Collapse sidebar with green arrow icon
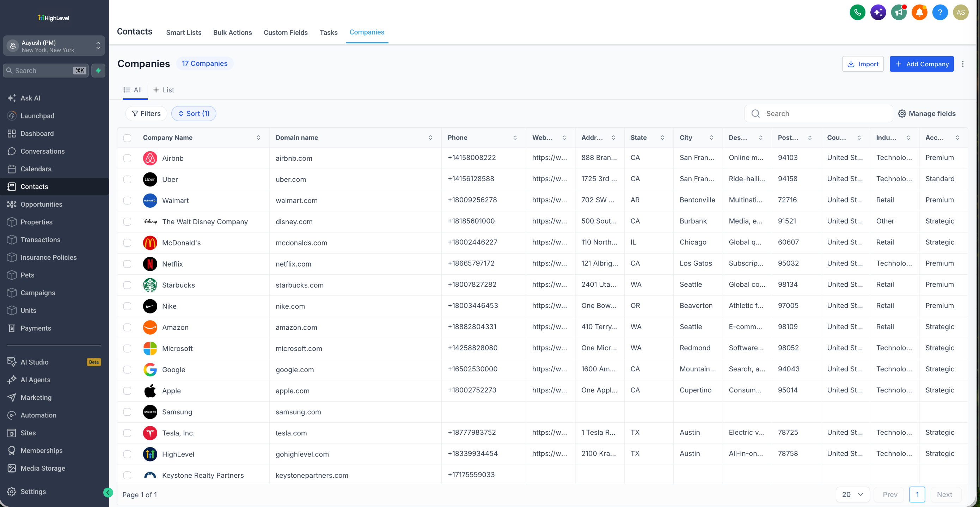 (108, 493)
